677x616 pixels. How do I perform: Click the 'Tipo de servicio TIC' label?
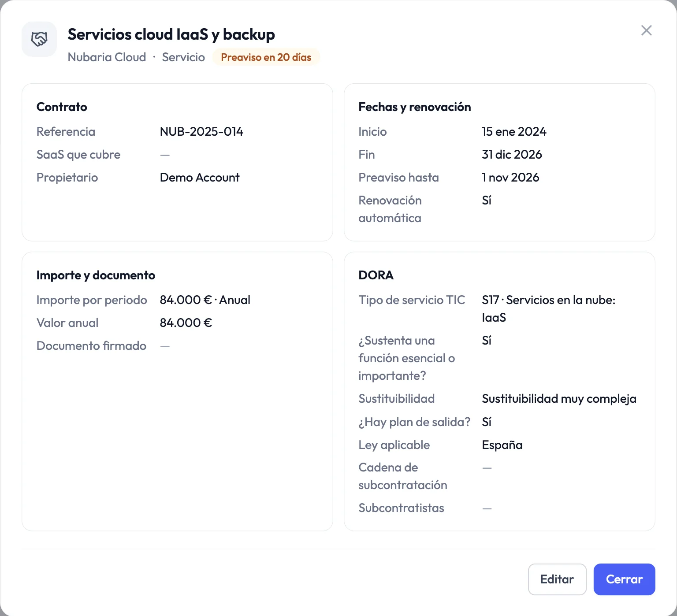pyautogui.click(x=412, y=300)
